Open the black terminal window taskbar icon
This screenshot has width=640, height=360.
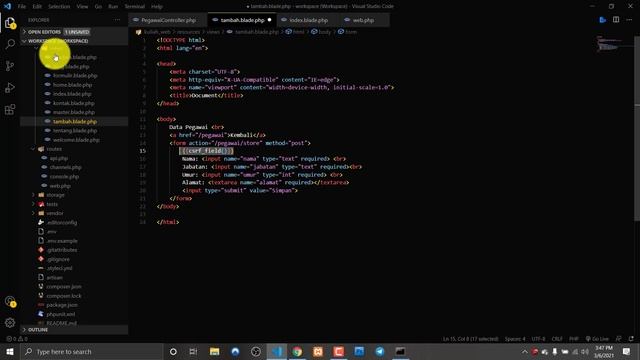[x=400, y=351]
